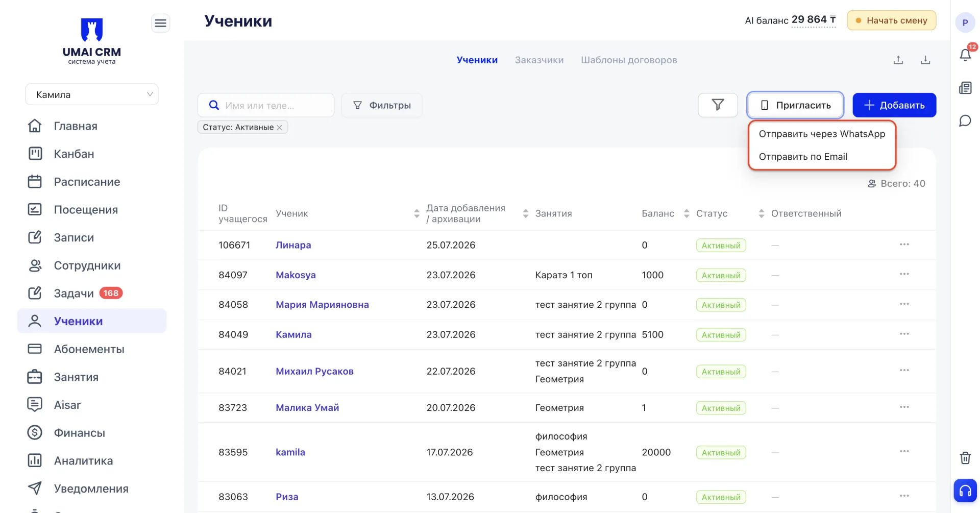Click the Всего: 40 counter
980x513 pixels.
coord(896,183)
